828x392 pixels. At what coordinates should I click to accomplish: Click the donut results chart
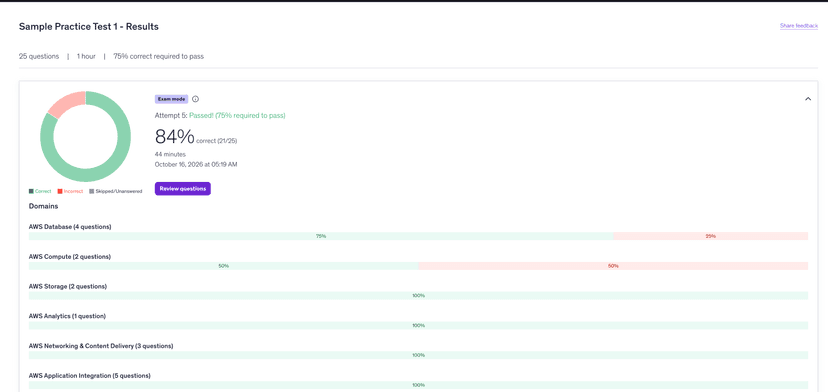click(86, 136)
